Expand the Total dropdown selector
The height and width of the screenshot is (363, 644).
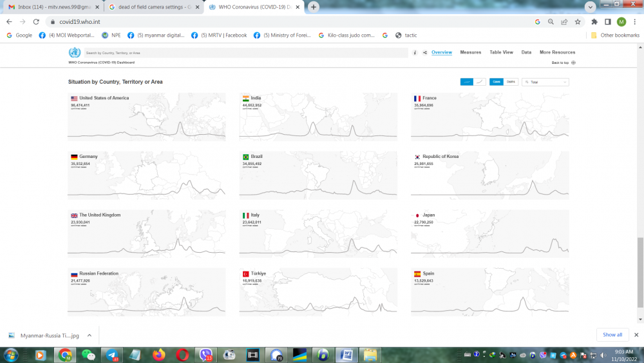click(545, 82)
